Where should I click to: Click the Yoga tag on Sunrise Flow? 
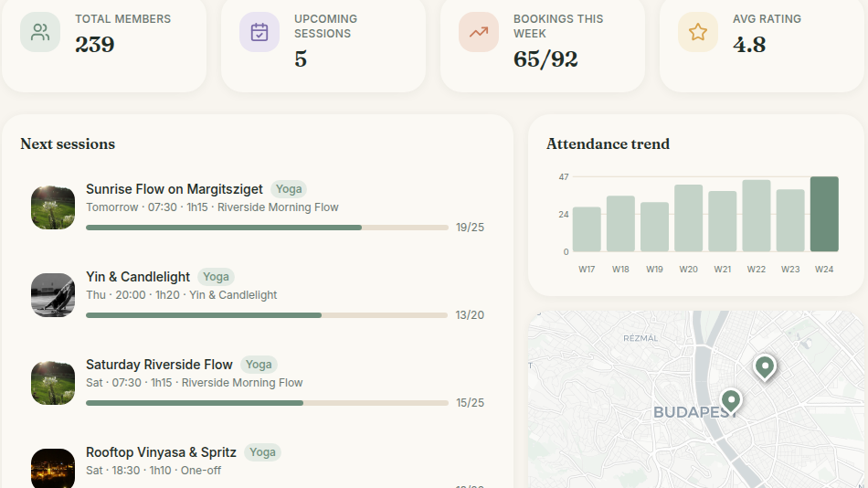point(289,189)
